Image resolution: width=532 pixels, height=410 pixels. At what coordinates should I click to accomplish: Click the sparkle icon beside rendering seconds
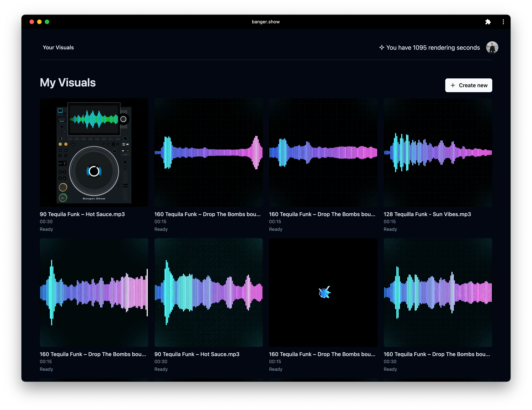pos(382,48)
